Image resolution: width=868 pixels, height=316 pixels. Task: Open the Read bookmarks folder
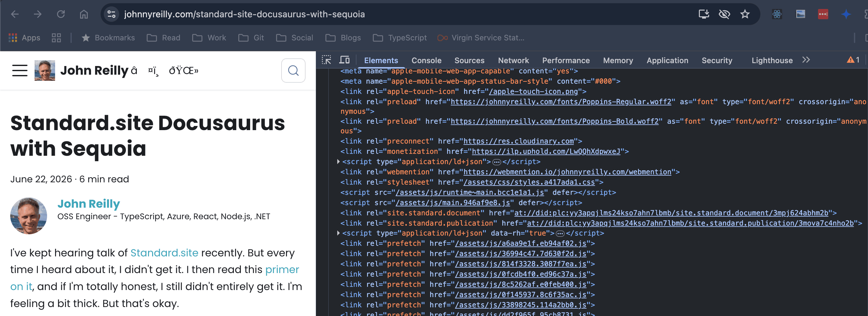pyautogui.click(x=164, y=38)
